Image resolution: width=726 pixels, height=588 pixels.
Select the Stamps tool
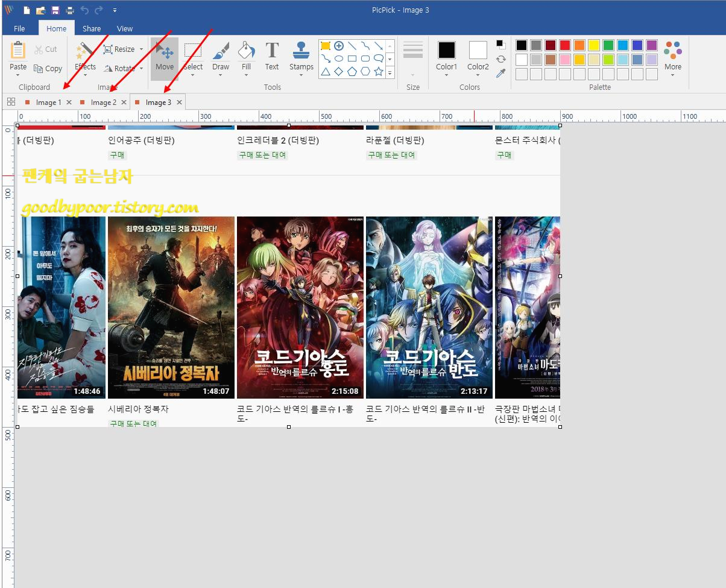(x=301, y=55)
